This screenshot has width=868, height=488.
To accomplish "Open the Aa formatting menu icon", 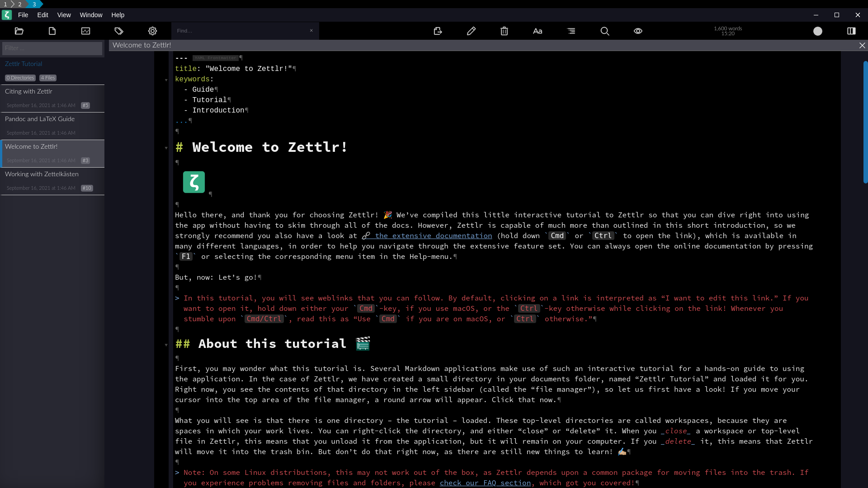I will 538,31.
